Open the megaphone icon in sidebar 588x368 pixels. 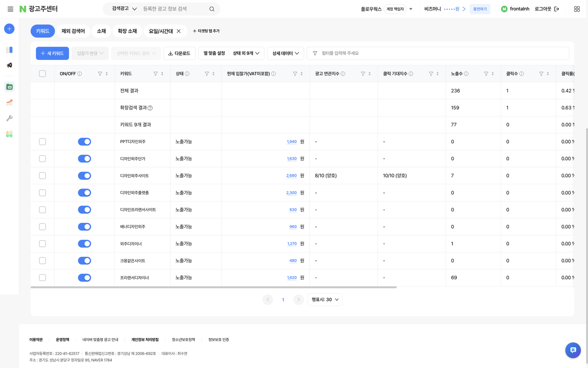point(9,65)
